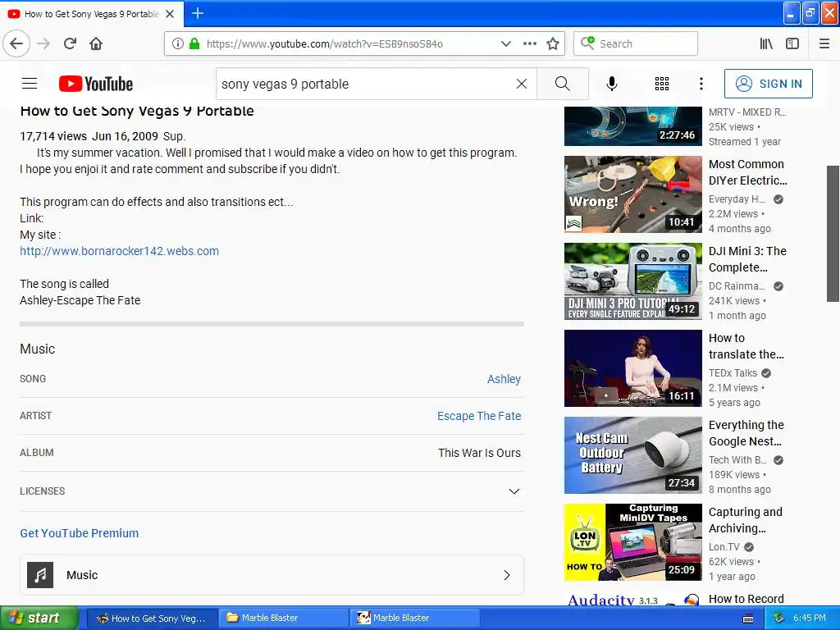This screenshot has width=840, height=630.
Task: Open 'Everything the Google Nest...' title
Action: [x=746, y=433]
